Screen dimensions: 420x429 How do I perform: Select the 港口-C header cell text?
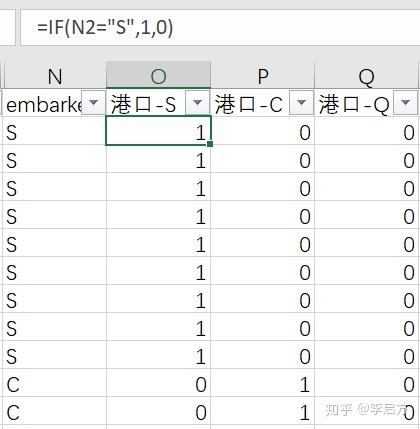pos(249,104)
